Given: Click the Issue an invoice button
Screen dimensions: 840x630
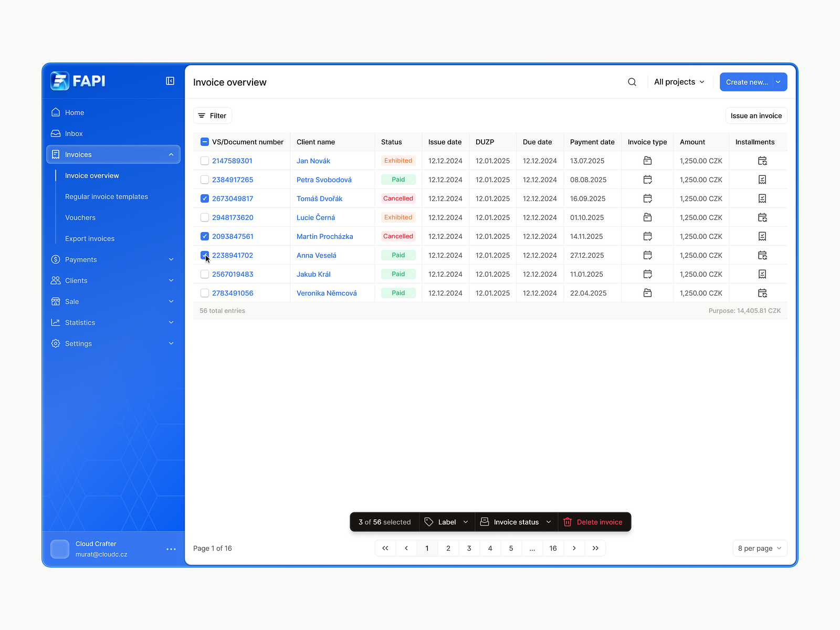Looking at the screenshot, I should pyautogui.click(x=756, y=115).
